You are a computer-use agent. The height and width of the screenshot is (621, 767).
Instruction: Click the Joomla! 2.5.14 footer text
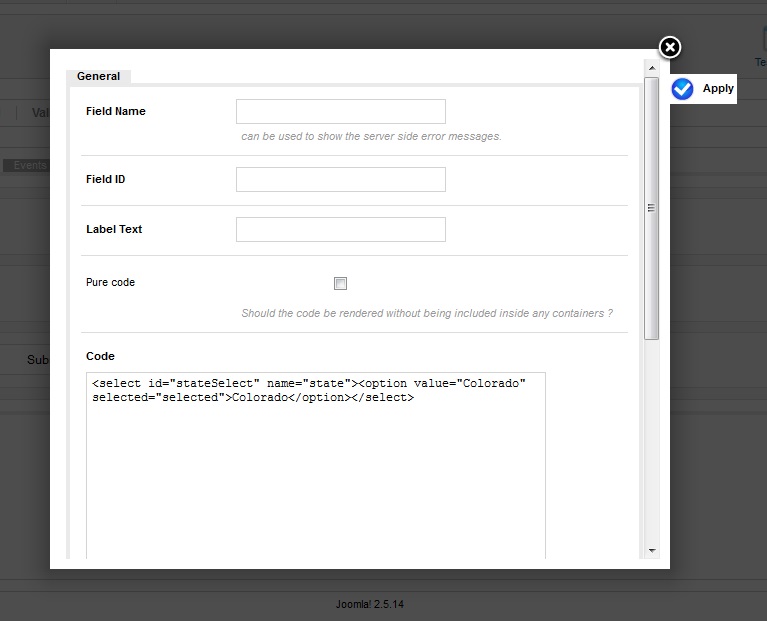point(370,604)
